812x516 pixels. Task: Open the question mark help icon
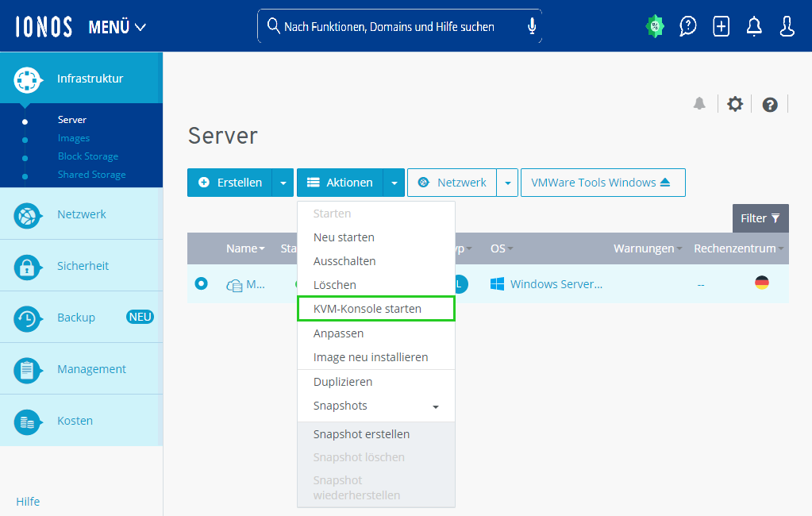pyautogui.click(x=770, y=105)
